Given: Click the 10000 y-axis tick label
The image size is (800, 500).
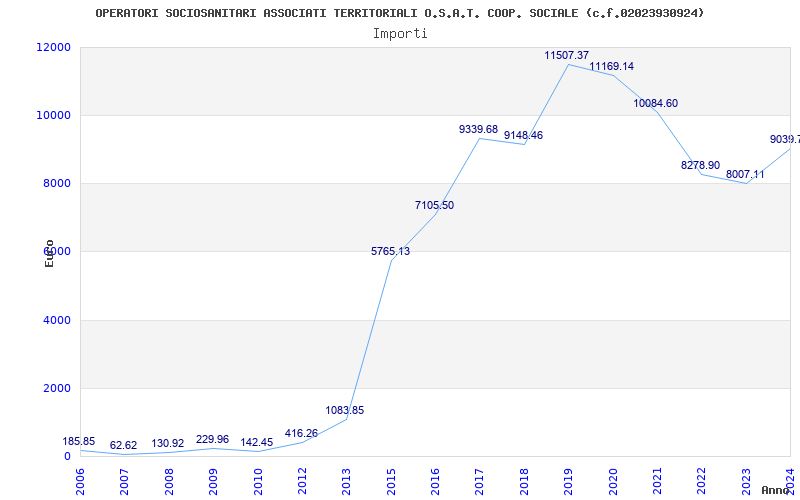Looking at the screenshot, I should tap(54, 115).
